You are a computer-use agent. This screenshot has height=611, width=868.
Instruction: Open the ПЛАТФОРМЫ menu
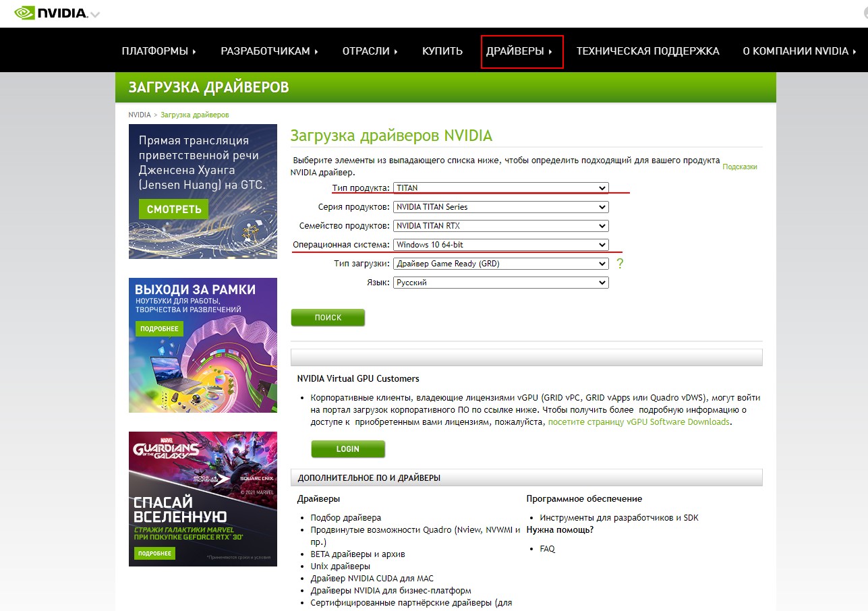point(158,51)
